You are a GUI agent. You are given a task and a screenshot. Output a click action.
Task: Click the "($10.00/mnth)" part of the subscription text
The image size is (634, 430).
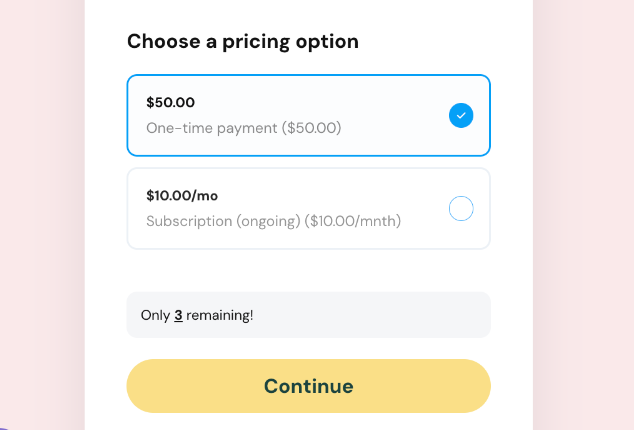pyautogui.click(x=353, y=221)
